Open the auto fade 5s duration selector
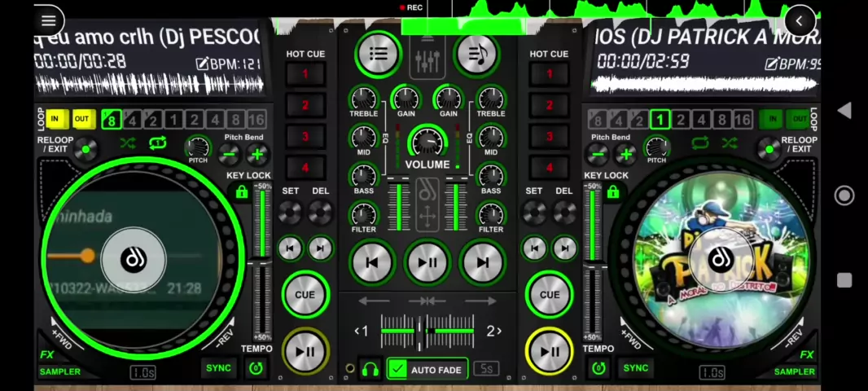Image resolution: width=868 pixels, height=391 pixels. [x=485, y=370]
